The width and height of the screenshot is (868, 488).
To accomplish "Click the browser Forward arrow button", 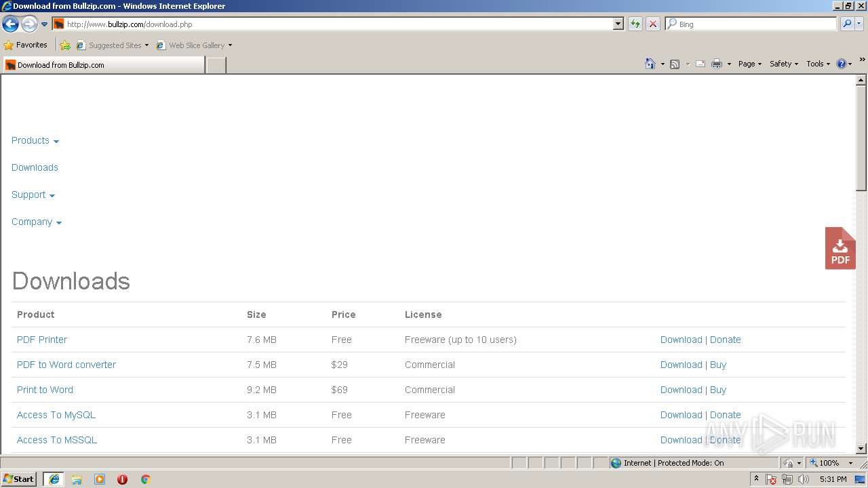I will (x=29, y=24).
